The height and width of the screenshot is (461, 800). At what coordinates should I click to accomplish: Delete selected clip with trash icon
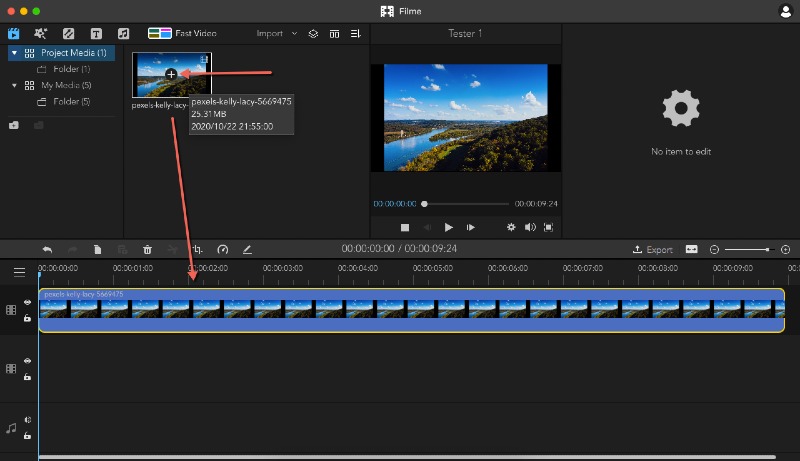click(x=147, y=249)
